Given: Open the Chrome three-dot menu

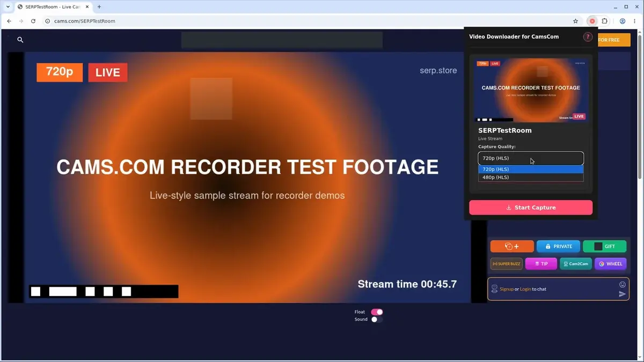Looking at the screenshot, I should point(634,21).
